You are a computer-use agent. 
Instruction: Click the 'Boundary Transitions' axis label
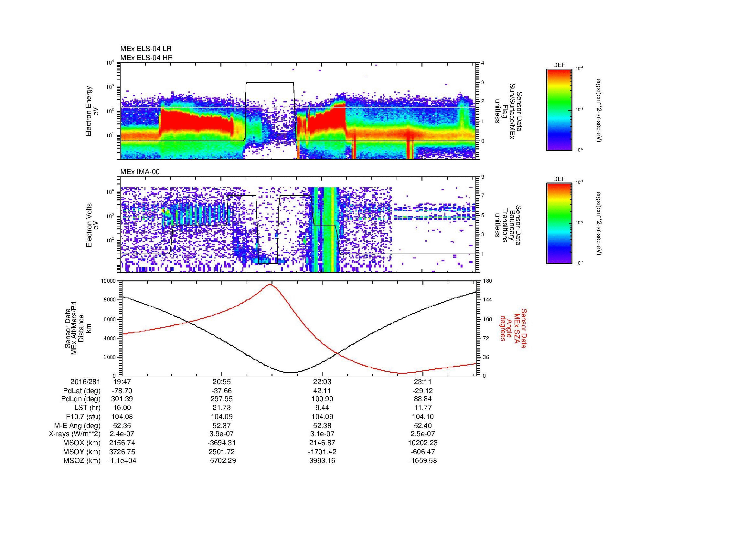click(508, 225)
